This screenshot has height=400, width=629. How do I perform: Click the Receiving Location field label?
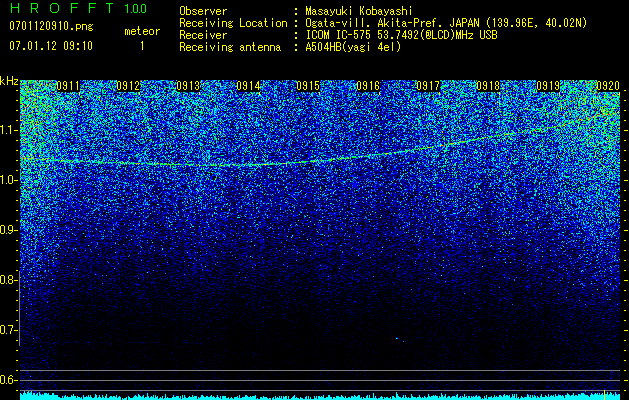(233, 23)
